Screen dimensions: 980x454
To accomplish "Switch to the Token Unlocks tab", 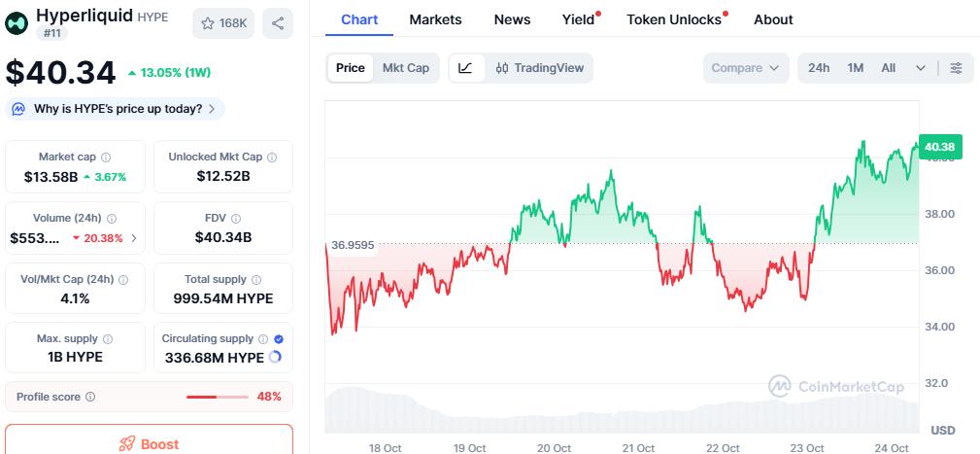I will [x=674, y=19].
